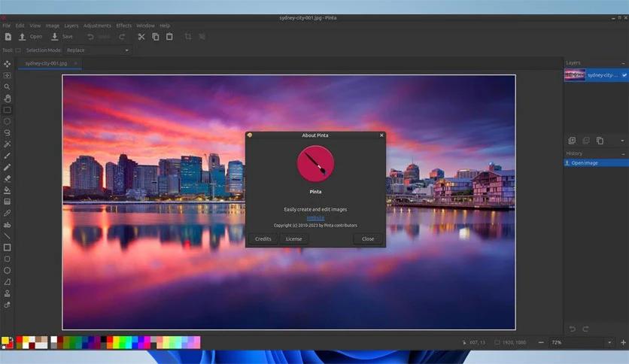Select the Rectangle Select tool
This screenshot has height=364, width=629.
tap(8, 110)
